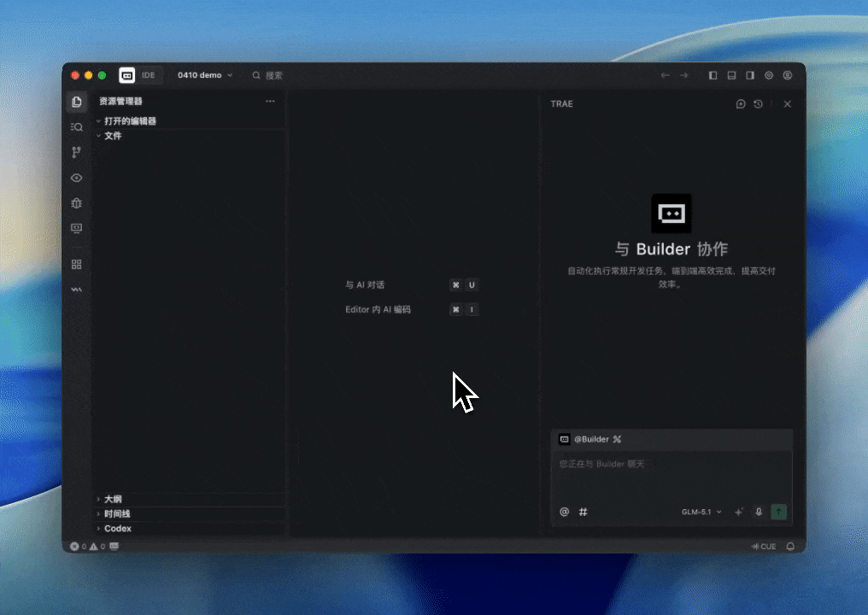Viewport: 868px width, 615px height.
Task: Click the @ mention icon in chat box
Action: (564, 512)
